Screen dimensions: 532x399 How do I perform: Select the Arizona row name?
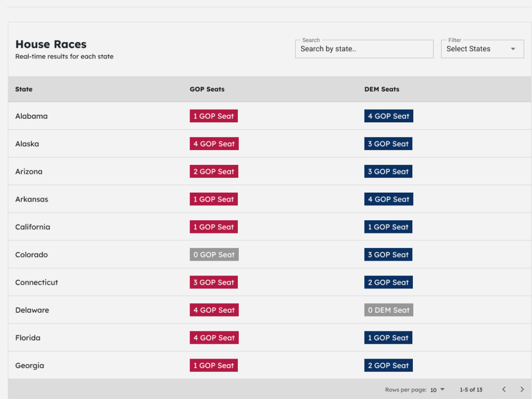click(x=29, y=172)
